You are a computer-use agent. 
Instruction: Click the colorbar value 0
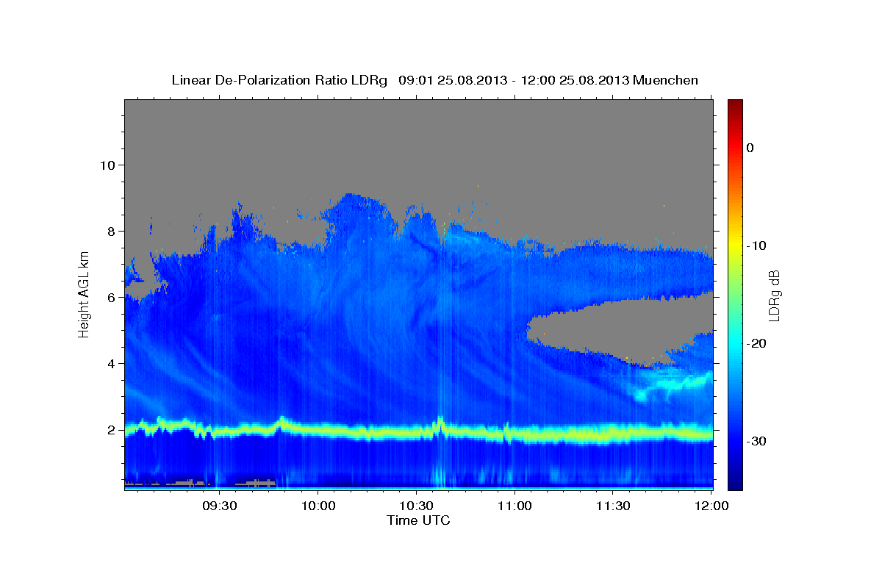pyautogui.click(x=750, y=148)
